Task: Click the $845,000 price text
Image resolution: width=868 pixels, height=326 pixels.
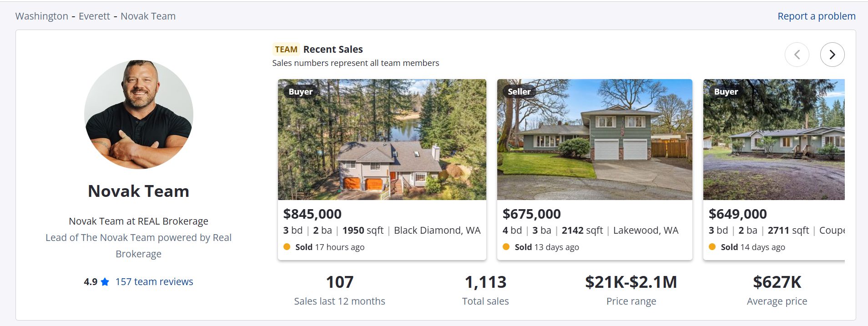Action: (x=312, y=214)
